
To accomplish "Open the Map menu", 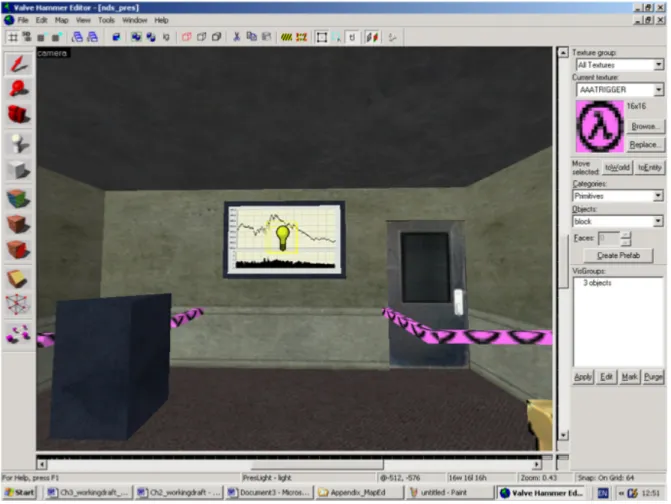I will (62, 20).
